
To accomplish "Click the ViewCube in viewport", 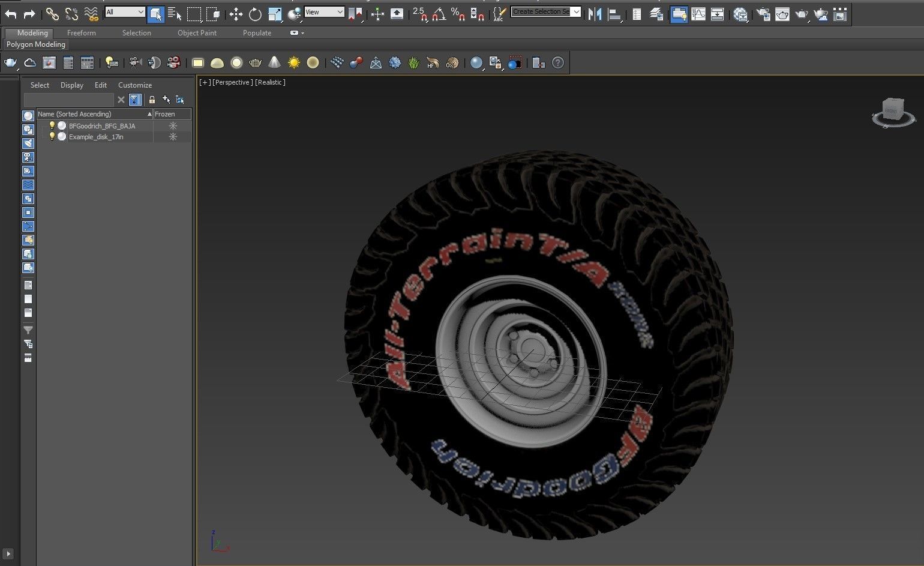I will click(x=893, y=112).
